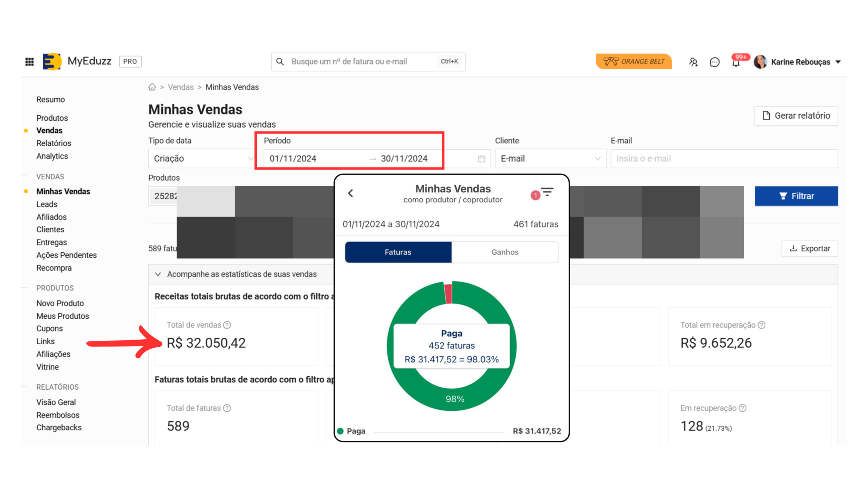Click the Gerar relatório button
Screen dimensions: 868x488
click(x=796, y=116)
